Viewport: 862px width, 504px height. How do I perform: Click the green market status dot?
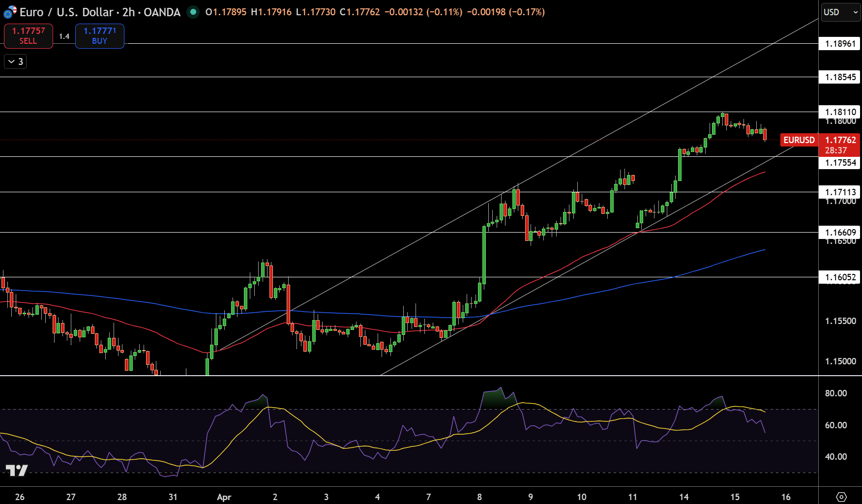click(x=193, y=12)
